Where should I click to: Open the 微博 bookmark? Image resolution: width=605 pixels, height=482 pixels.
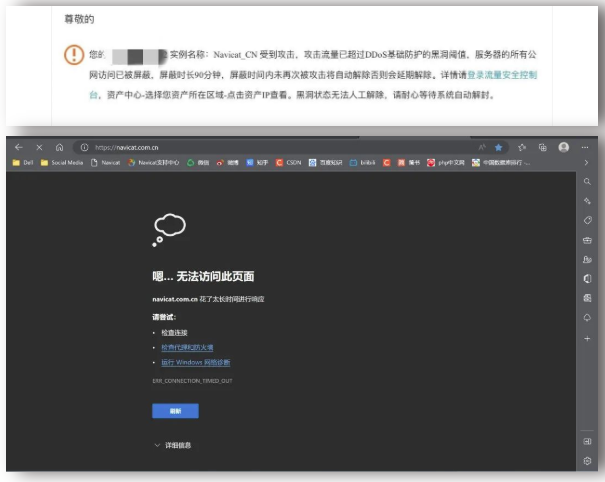227,163
